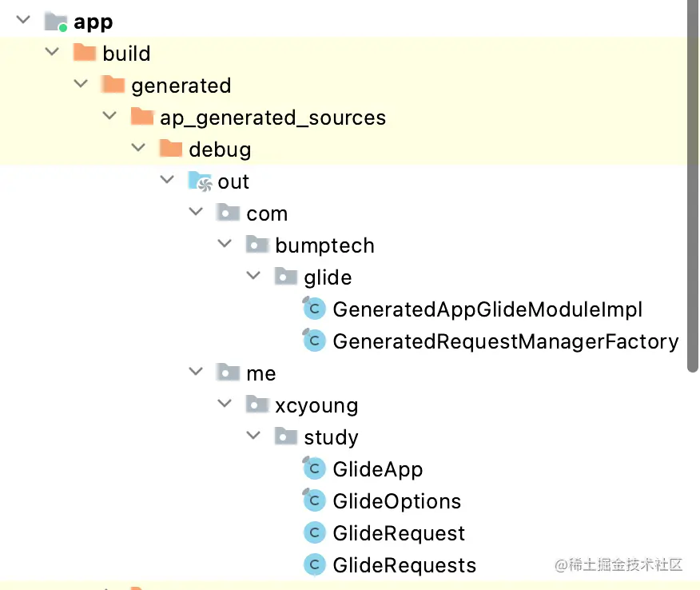The width and height of the screenshot is (700, 590).
Task: Click the GlideRequest class icon
Action: pyautogui.click(x=315, y=532)
